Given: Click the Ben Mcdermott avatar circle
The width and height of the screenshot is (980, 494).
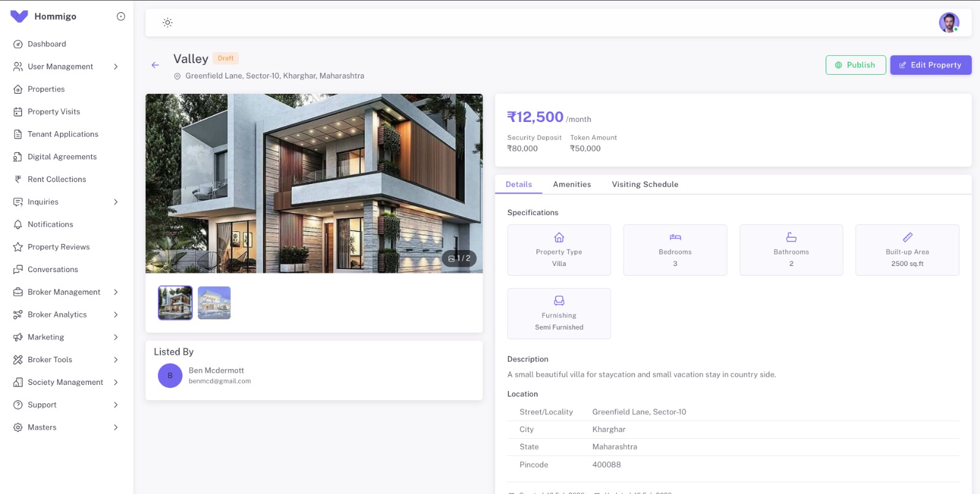Looking at the screenshot, I should pos(170,376).
